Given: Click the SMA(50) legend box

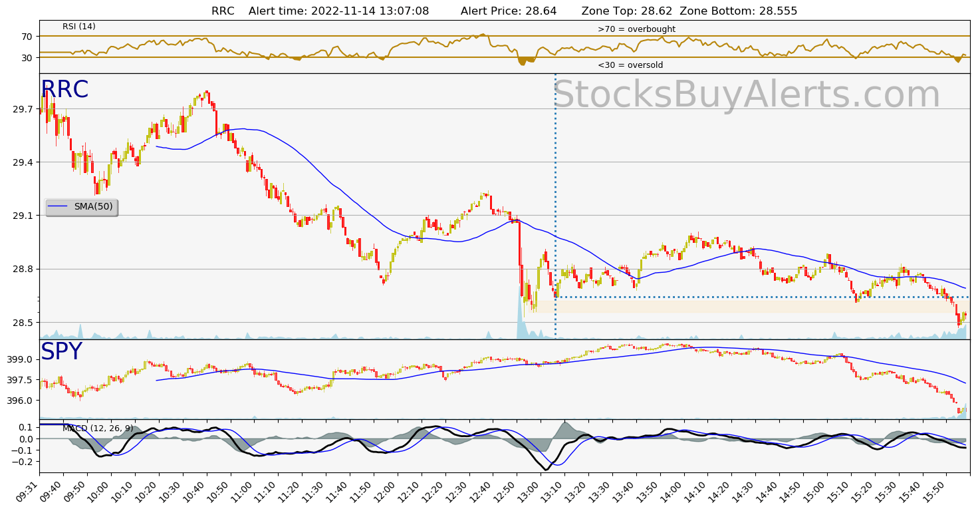Looking at the screenshot, I should pyautogui.click(x=81, y=207).
